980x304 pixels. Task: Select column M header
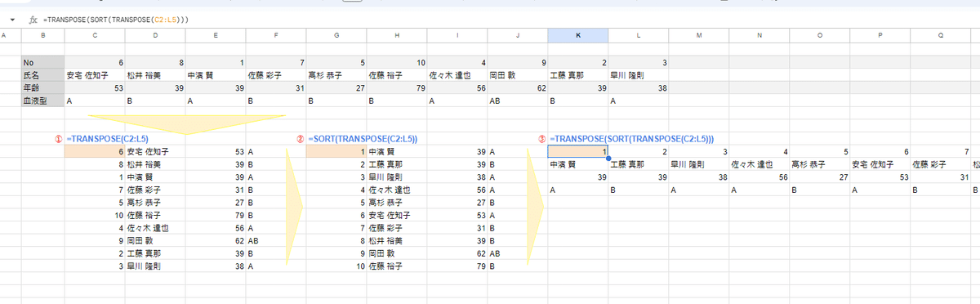coord(699,34)
